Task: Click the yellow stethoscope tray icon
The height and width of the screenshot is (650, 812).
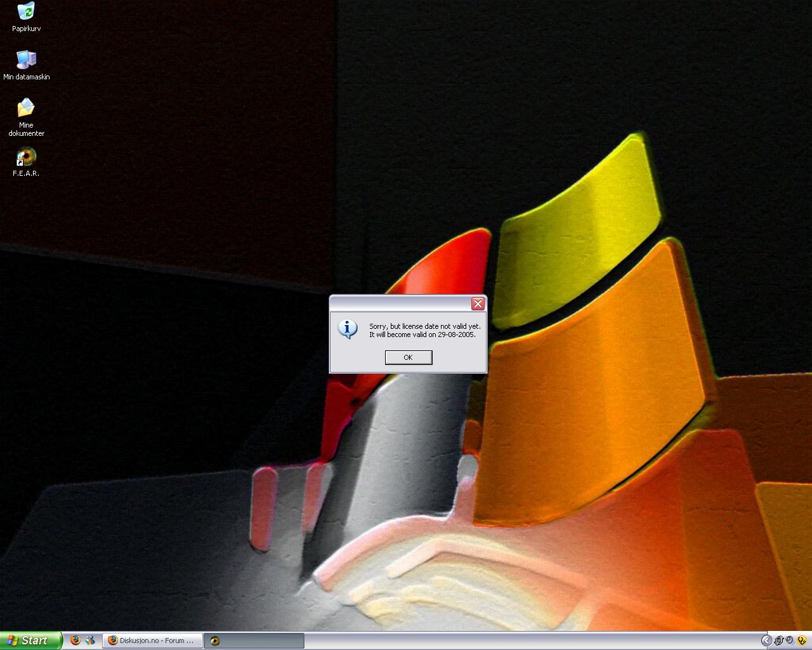Action: (x=802, y=640)
